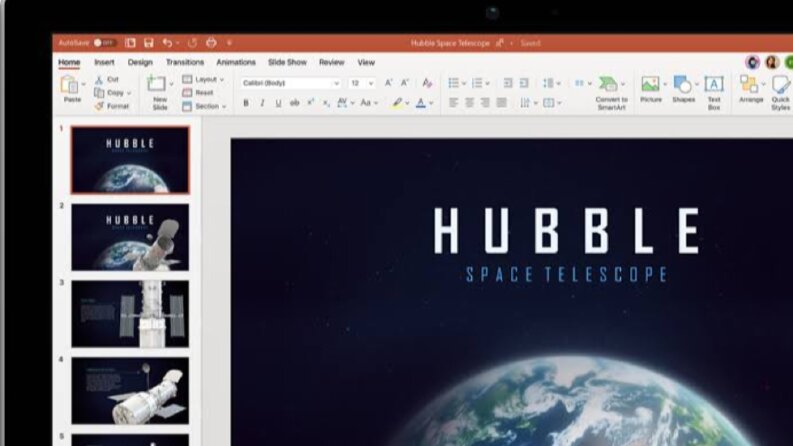
Task: Click the Line Spacing icon
Action: coord(548,83)
